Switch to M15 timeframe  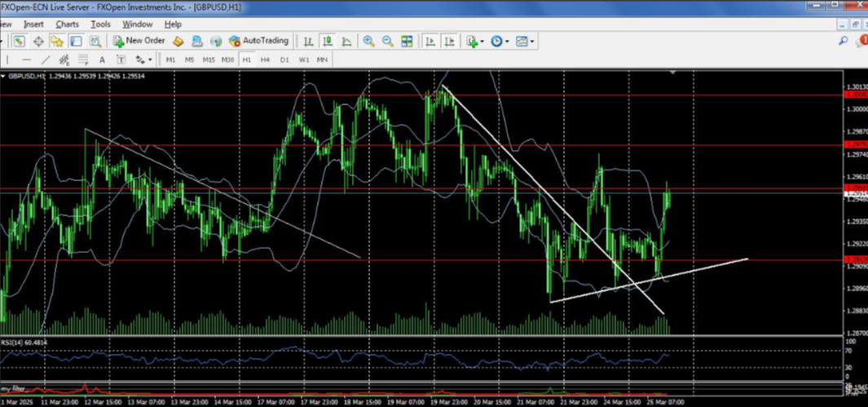pyautogui.click(x=209, y=60)
